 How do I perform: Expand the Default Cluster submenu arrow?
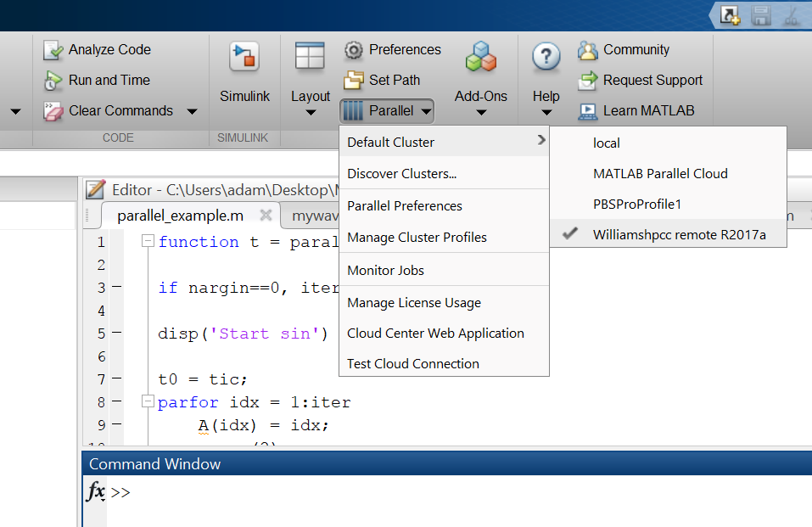[x=541, y=140]
